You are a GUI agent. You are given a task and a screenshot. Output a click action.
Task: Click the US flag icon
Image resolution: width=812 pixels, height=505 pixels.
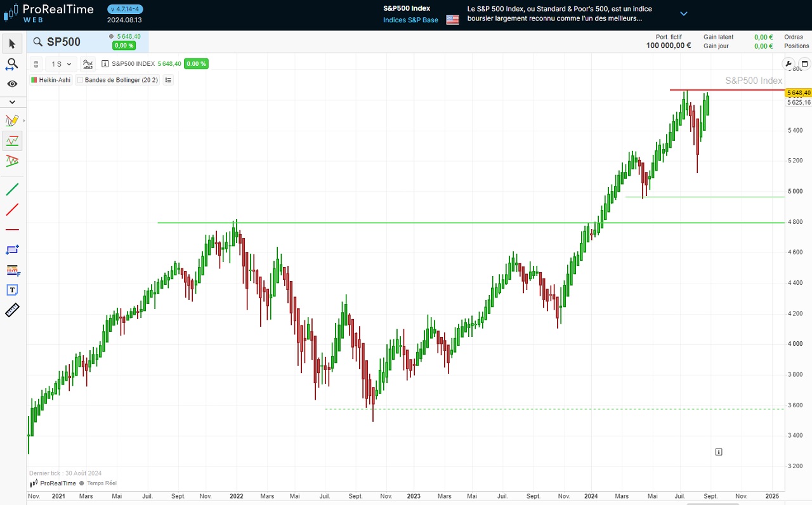[452, 20]
